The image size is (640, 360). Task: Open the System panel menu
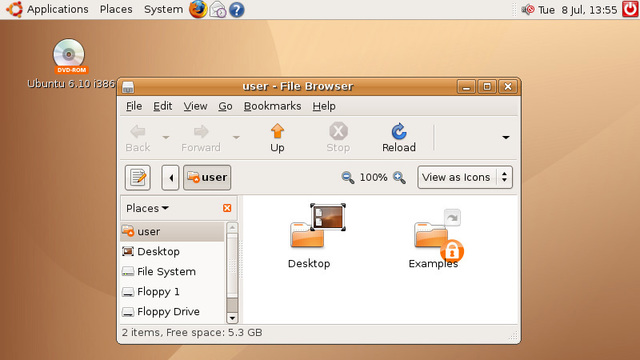[163, 9]
